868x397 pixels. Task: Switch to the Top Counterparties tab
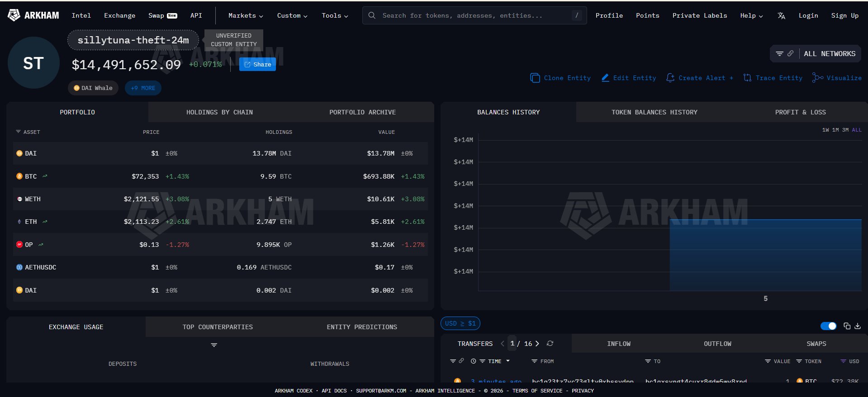click(218, 327)
